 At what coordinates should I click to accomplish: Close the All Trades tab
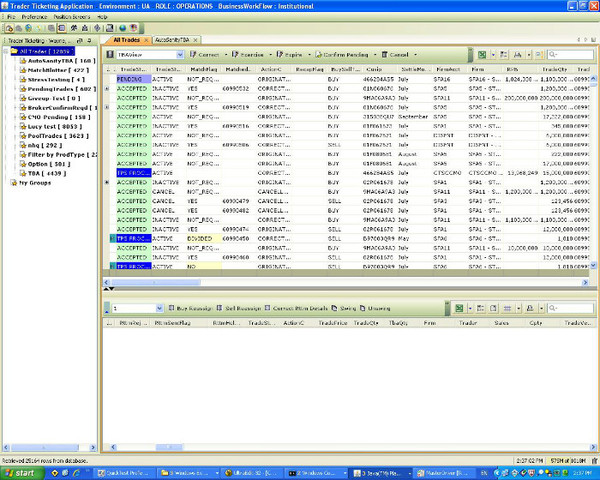(146, 40)
